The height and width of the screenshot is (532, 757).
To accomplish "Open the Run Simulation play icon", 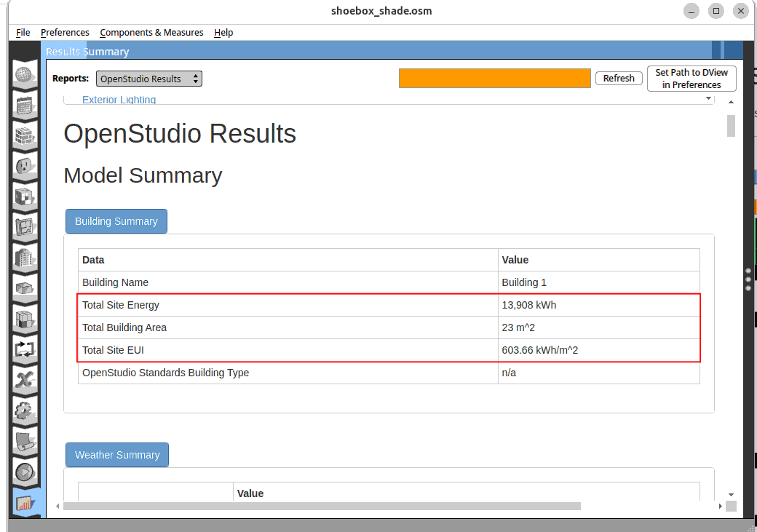I will click(x=25, y=472).
